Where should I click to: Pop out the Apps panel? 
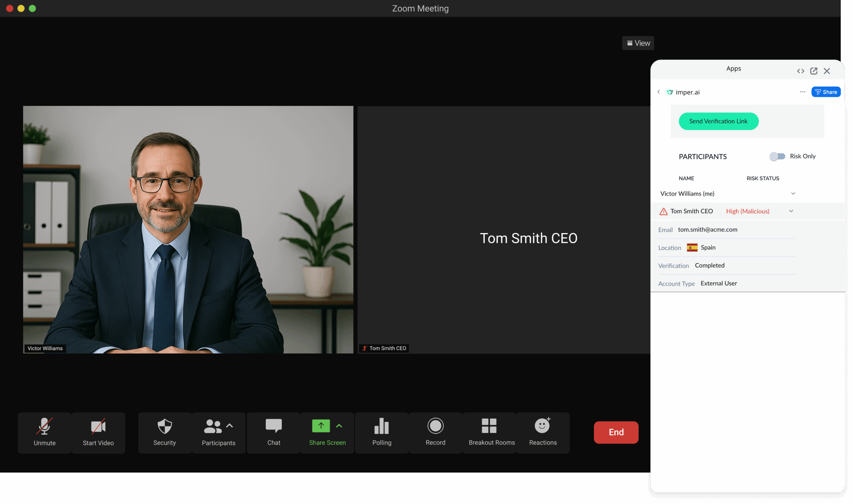(x=814, y=71)
